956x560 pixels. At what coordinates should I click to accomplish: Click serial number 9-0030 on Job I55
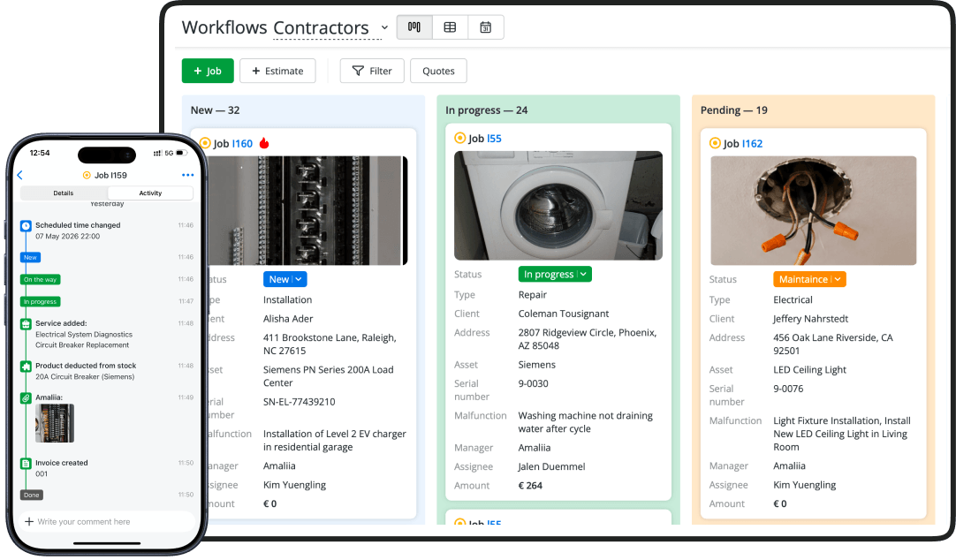click(534, 384)
